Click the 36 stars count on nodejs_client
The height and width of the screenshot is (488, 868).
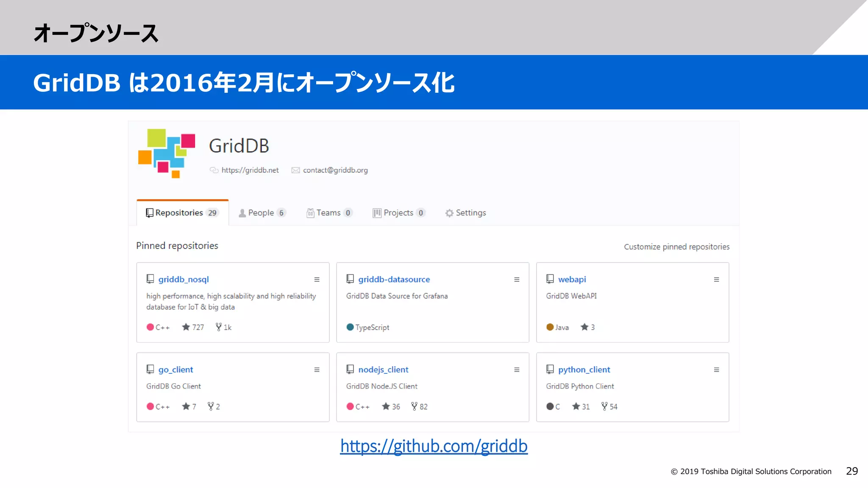click(391, 406)
